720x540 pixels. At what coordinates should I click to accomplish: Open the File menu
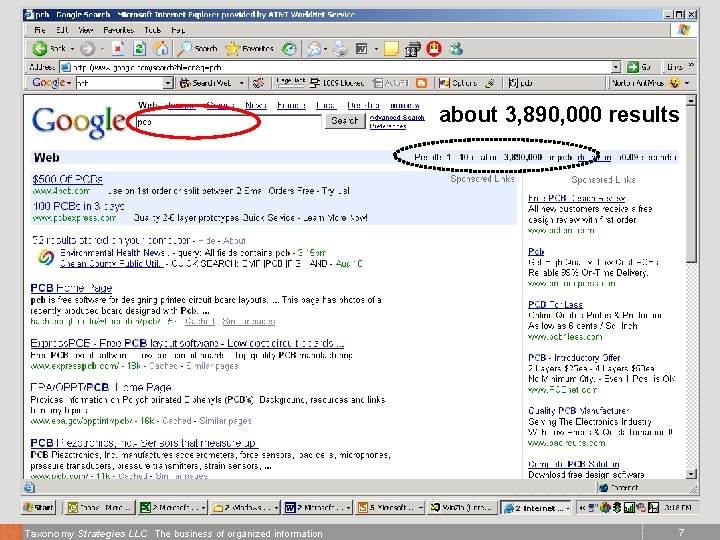coord(39,30)
